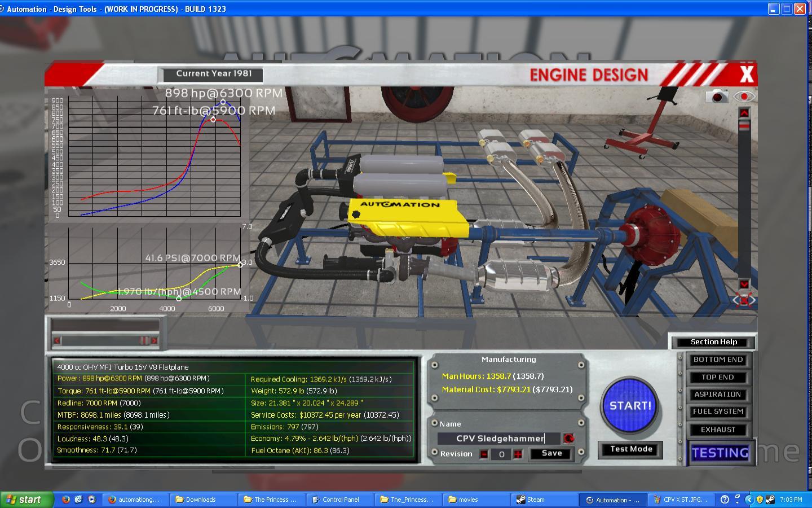Click the help question mark tray icon
This screenshot has height=508, width=812.
click(725, 500)
